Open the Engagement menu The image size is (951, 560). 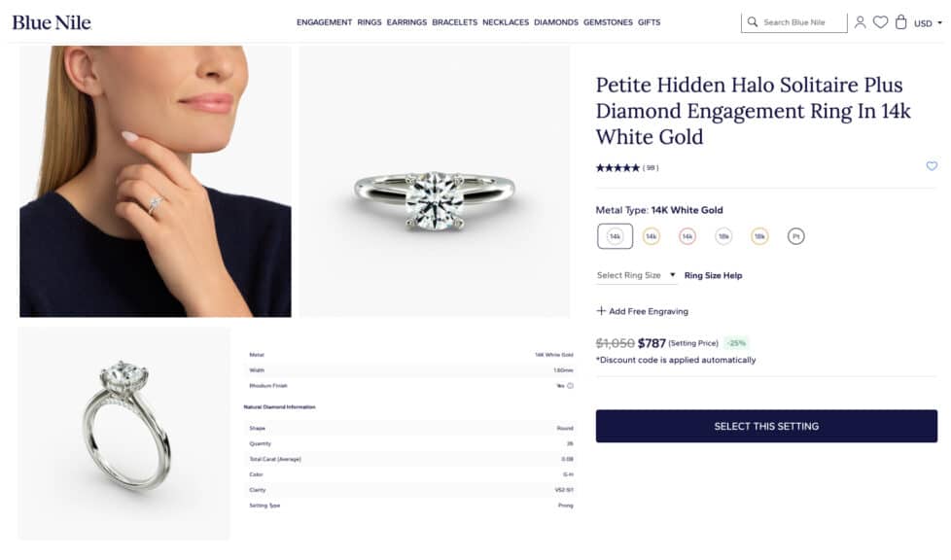pos(324,22)
